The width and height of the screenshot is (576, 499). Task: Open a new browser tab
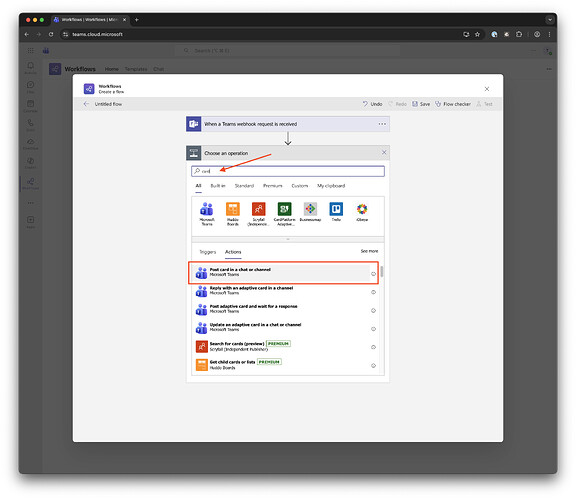point(137,19)
